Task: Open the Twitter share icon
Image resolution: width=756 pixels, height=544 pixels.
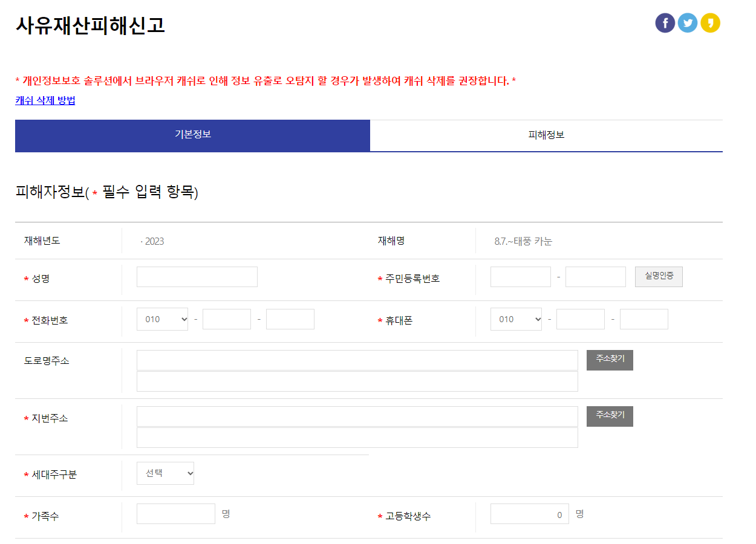Action: click(688, 23)
